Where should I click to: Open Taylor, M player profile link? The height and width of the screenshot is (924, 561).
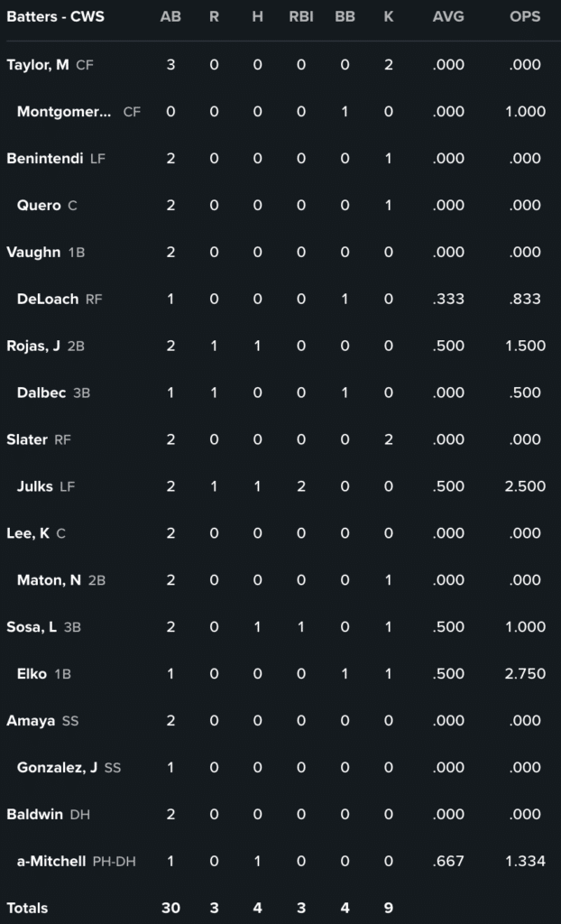38,65
